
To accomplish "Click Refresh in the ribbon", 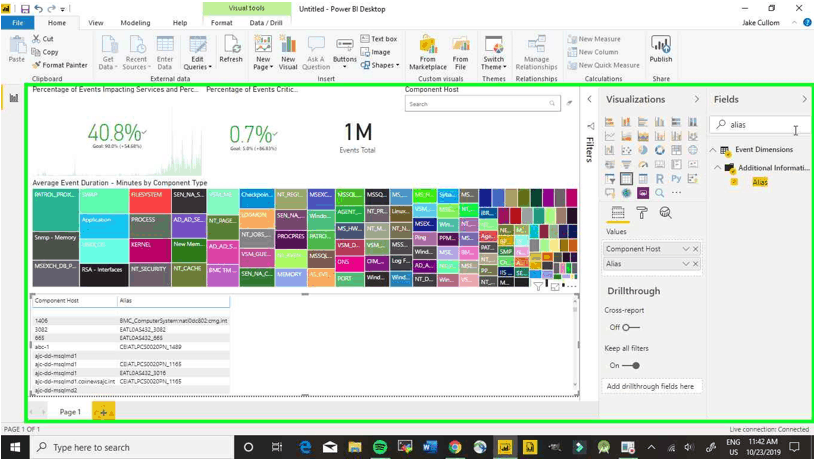I will [x=231, y=49].
